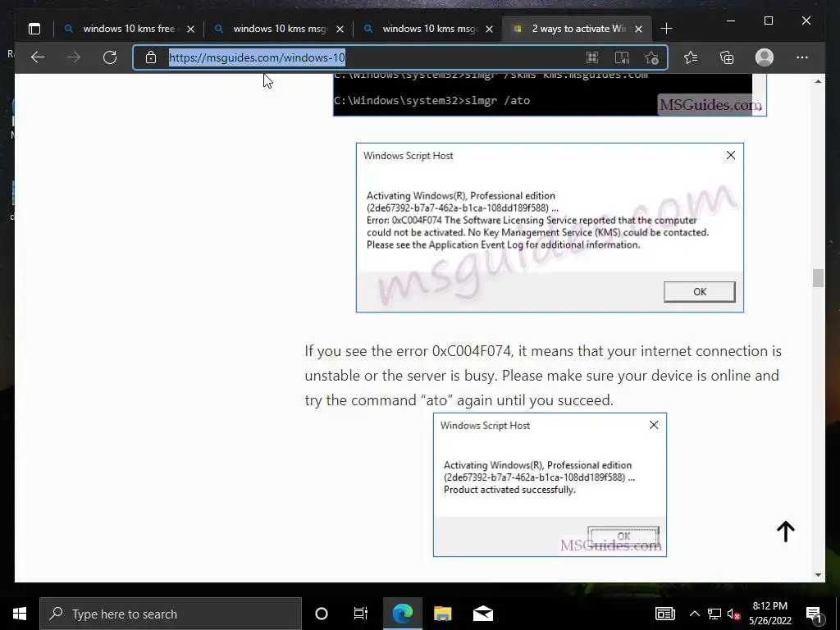Open Cortana from the taskbar
Viewport: 840px width, 630px height.
click(x=322, y=614)
